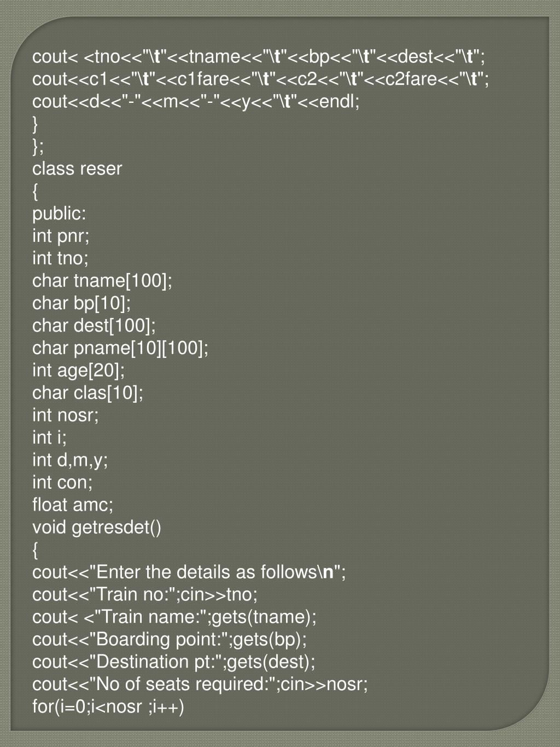Click the 'for(i=0;i<nosr ;i++)' loop line
The image size is (560, 747).
108,707
